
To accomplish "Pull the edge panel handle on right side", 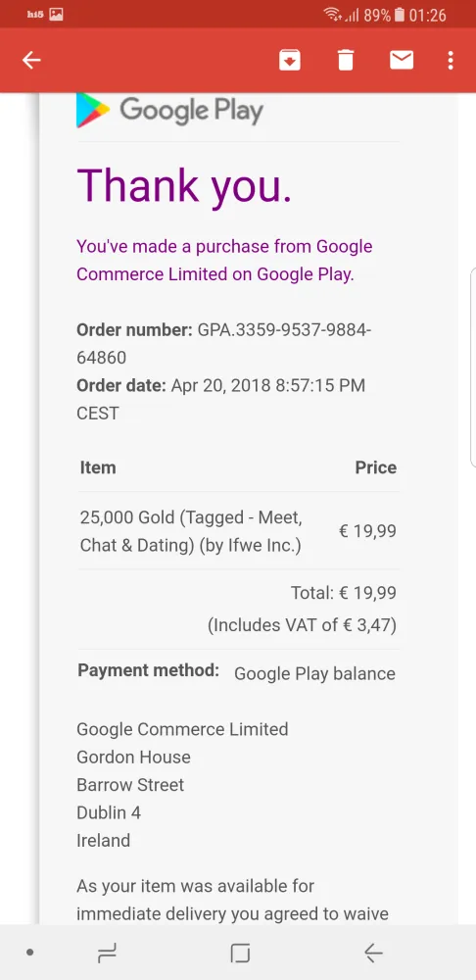I will pos(473,367).
